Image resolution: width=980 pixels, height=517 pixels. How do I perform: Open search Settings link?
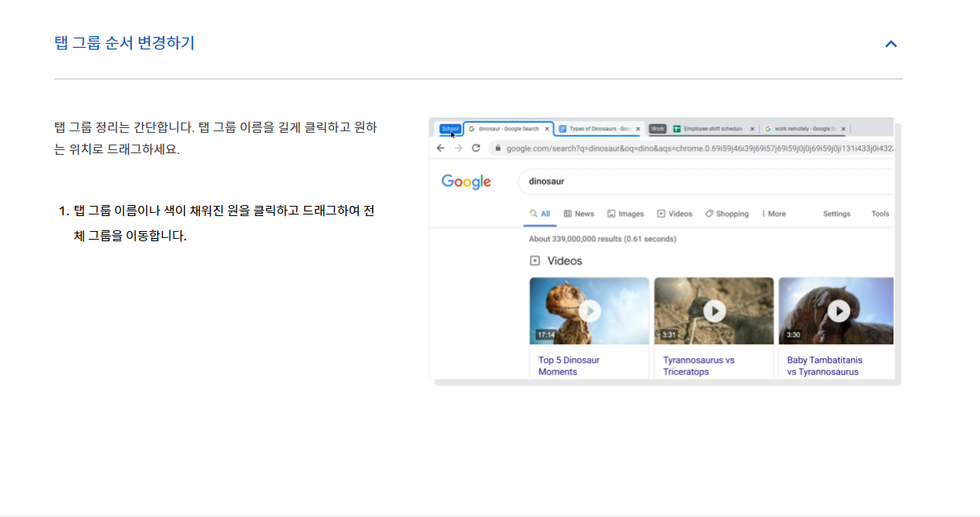coord(836,214)
